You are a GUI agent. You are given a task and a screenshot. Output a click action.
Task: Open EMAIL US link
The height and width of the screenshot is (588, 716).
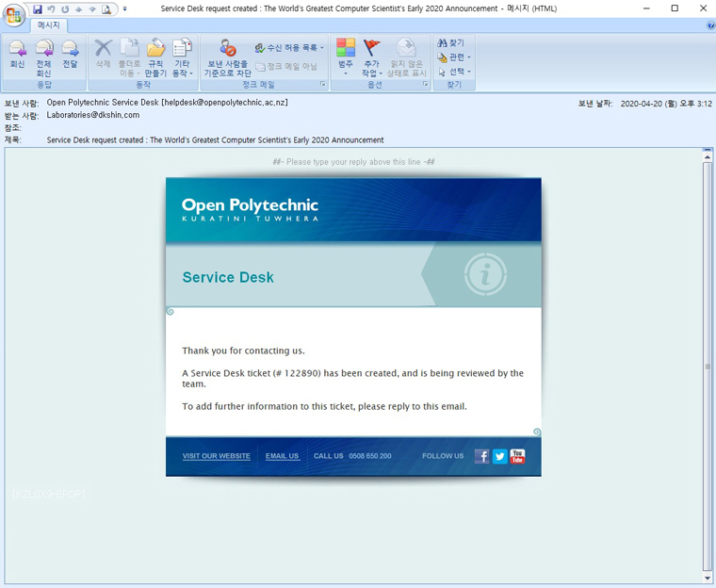pyautogui.click(x=283, y=456)
